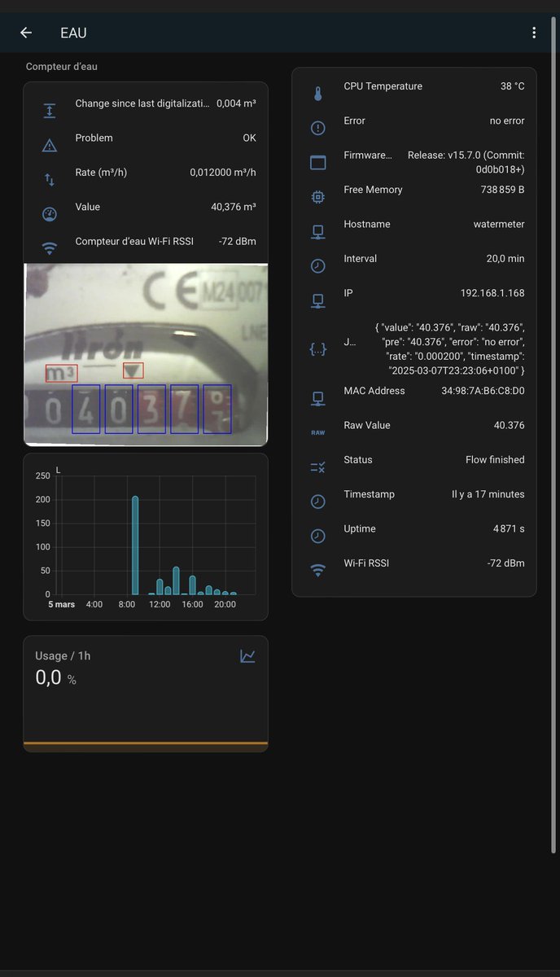Image resolution: width=560 pixels, height=977 pixels.
Task: Click the 'watermeter' hostname value
Action: point(499,224)
